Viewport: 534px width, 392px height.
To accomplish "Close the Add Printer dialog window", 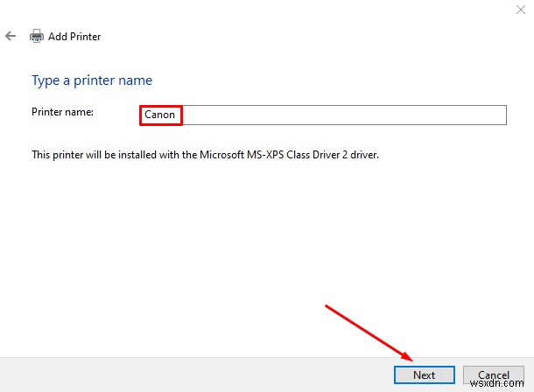I will pyautogui.click(x=520, y=10).
